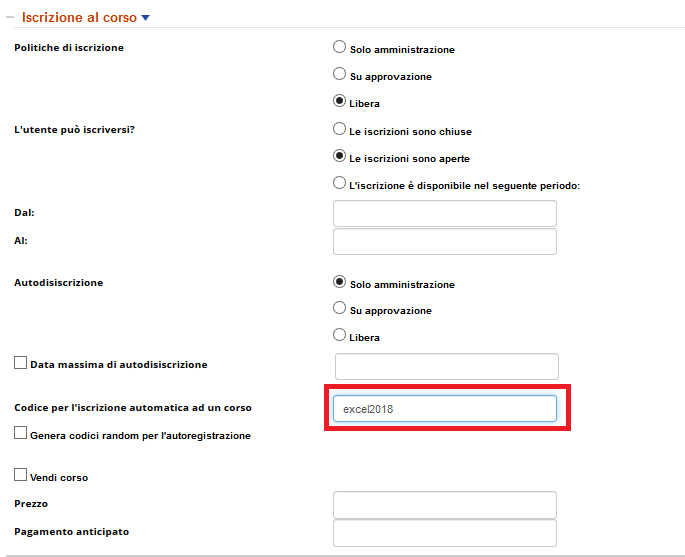The height and width of the screenshot is (557, 685).
Task: Choose 'Su approvazione' for Autodisiscrizione
Action: [x=339, y=309]
